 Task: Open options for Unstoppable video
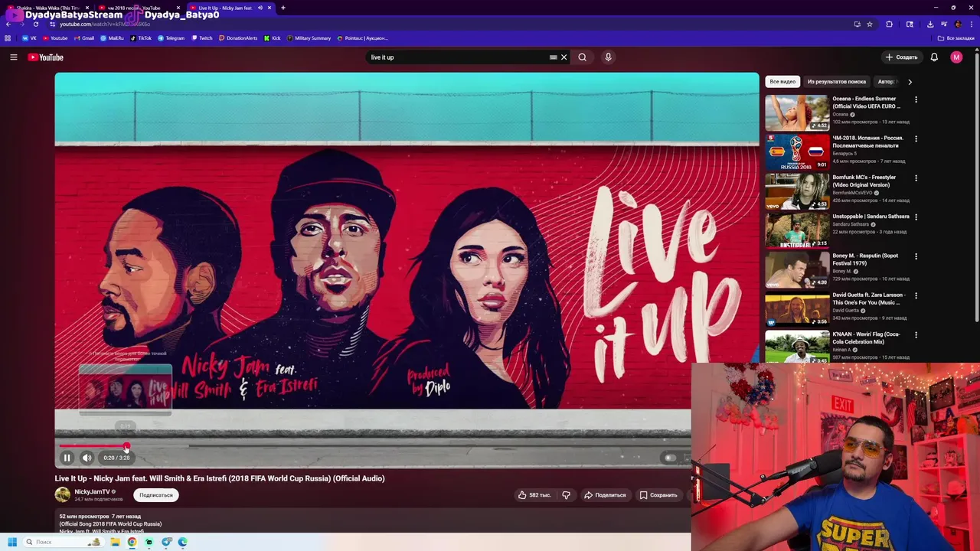point(916,217)
